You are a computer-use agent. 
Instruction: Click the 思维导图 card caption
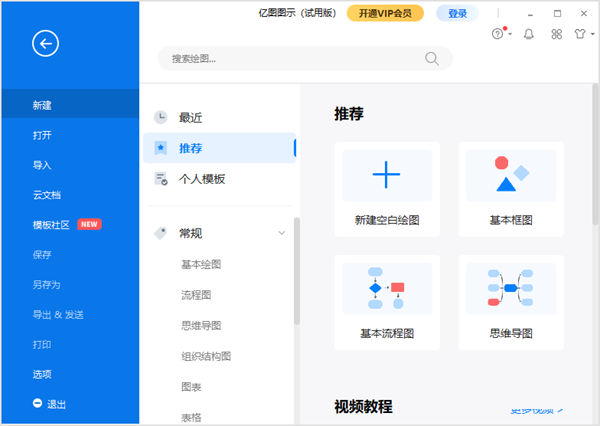pos(511,333)
